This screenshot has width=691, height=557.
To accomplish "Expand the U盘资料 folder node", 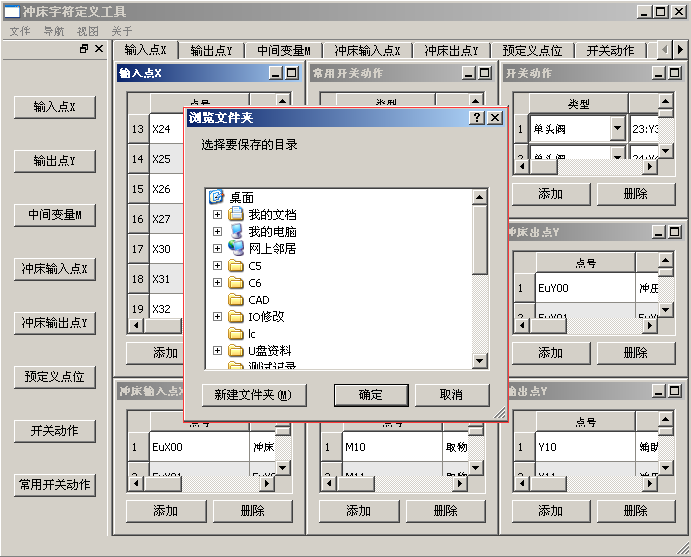I will [x=217, y=351].
